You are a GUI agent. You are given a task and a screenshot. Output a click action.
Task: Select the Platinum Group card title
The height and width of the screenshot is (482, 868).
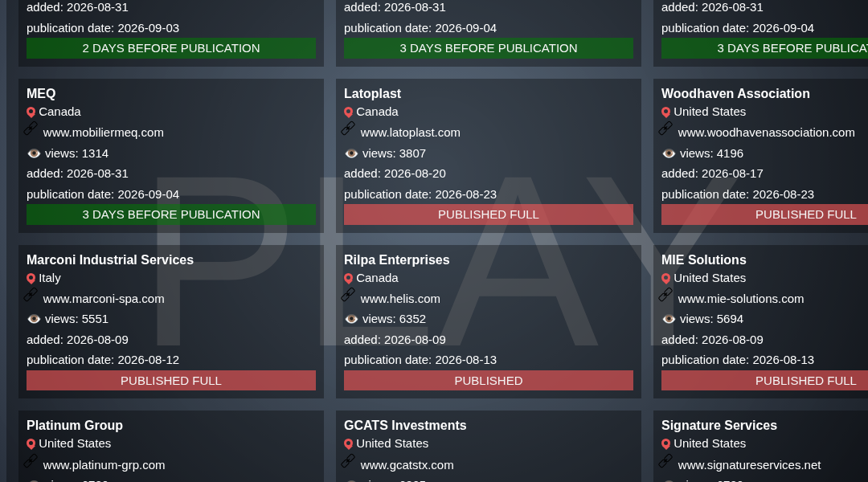[75, 426]
